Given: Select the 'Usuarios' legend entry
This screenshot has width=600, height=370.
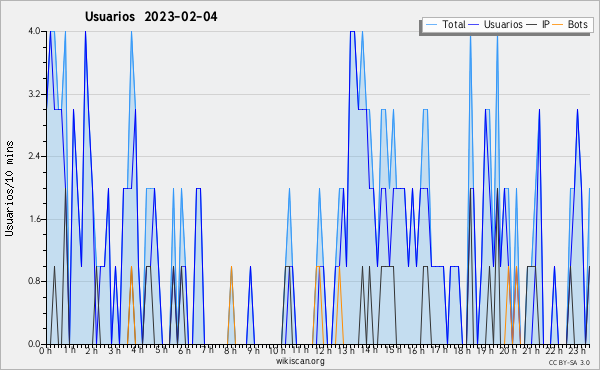Looking at the screenshot, I should pyautogui.click(x=496, y=25).
